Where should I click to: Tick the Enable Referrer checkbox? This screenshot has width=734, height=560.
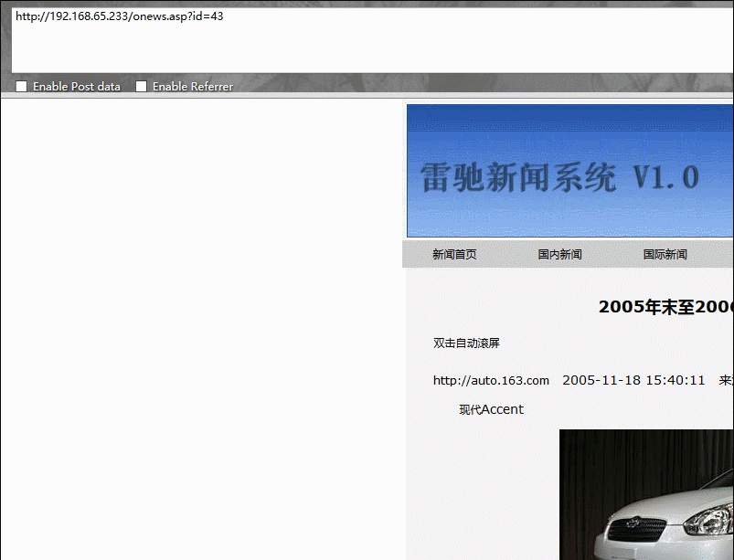141,87
